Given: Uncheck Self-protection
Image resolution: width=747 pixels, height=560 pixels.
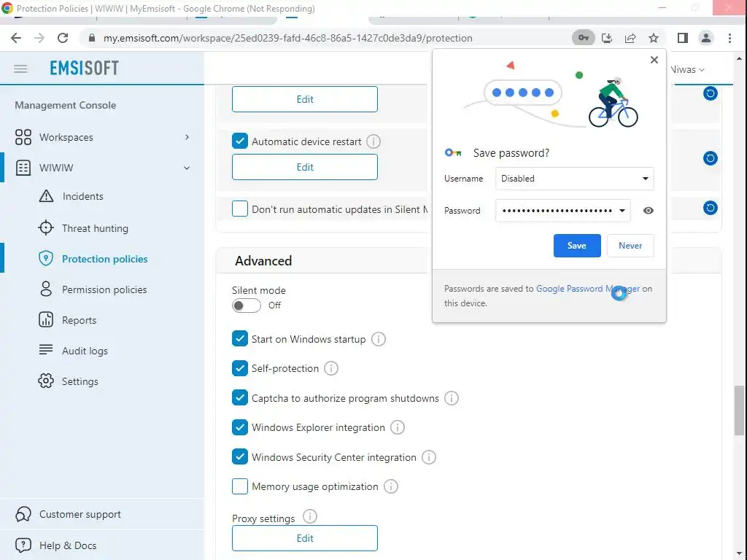Looking at the screenshot, I should 239,368.
